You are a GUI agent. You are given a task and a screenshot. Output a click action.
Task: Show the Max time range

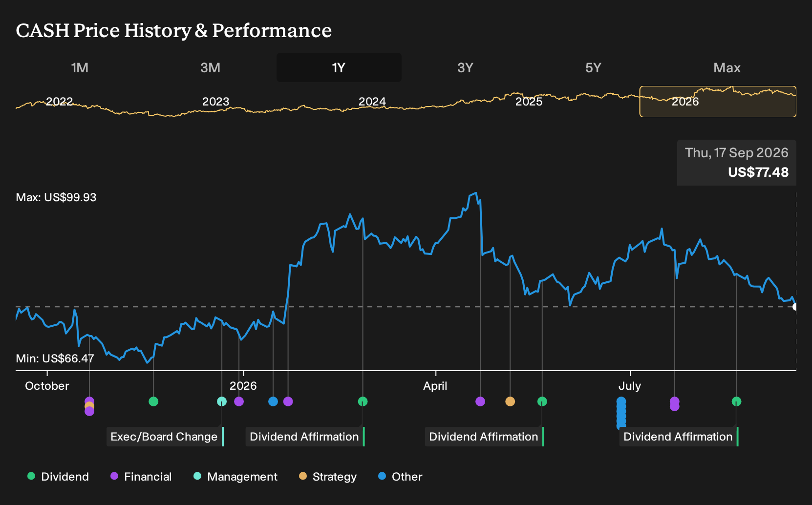tap(727, 68)
